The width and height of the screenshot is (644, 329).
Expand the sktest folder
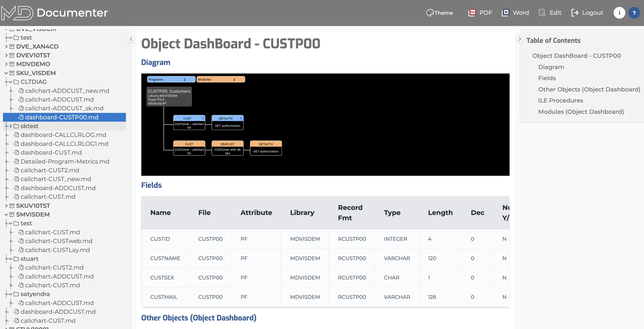point(11,126)
